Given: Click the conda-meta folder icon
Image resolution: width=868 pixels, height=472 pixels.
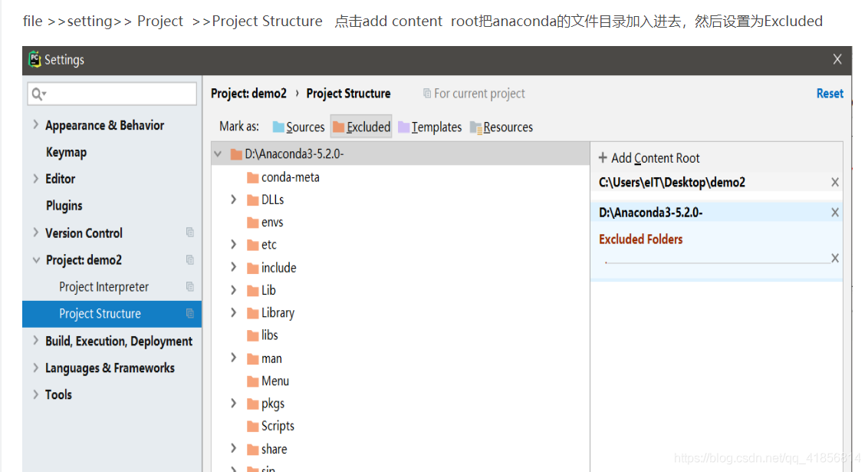Looking at the screenshot, I should [x=253, y=177].
